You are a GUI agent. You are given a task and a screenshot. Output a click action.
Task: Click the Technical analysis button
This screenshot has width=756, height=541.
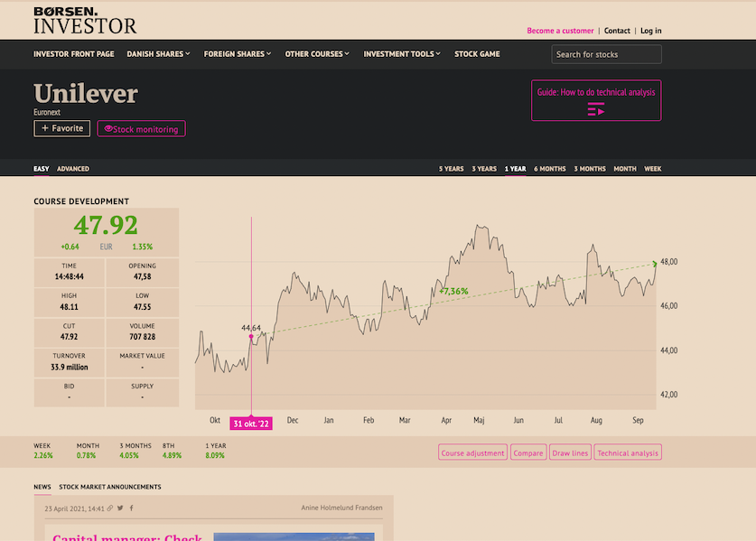coord(627,453)
